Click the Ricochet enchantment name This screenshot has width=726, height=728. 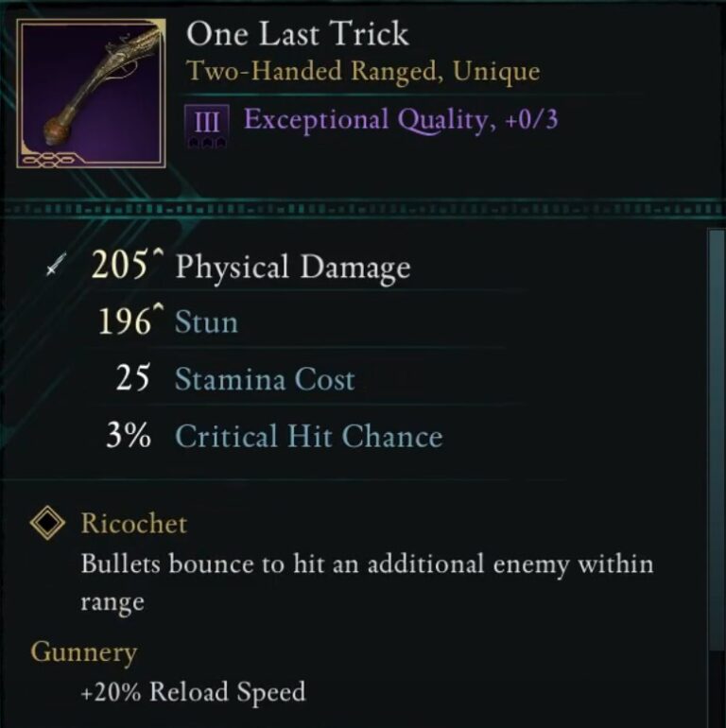(x=133, y=524)
